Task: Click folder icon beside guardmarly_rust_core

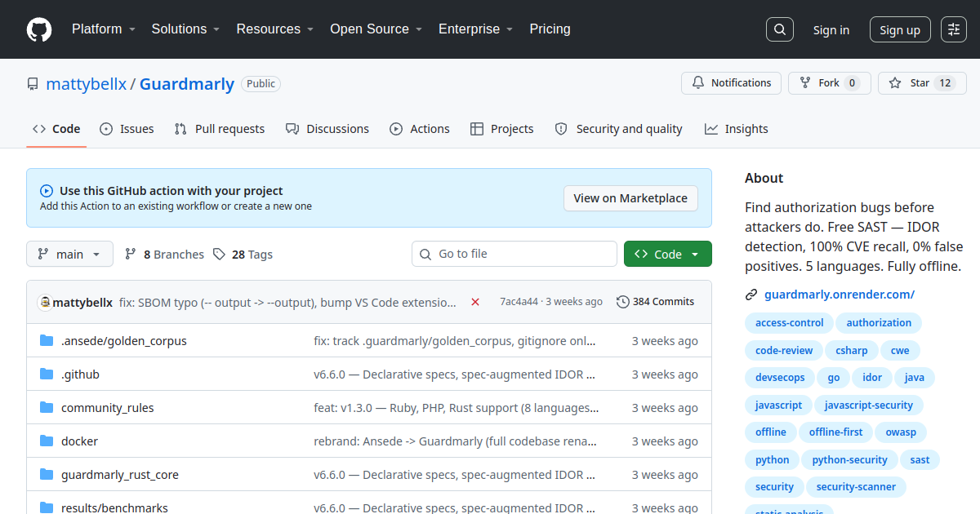Action: 47,475
